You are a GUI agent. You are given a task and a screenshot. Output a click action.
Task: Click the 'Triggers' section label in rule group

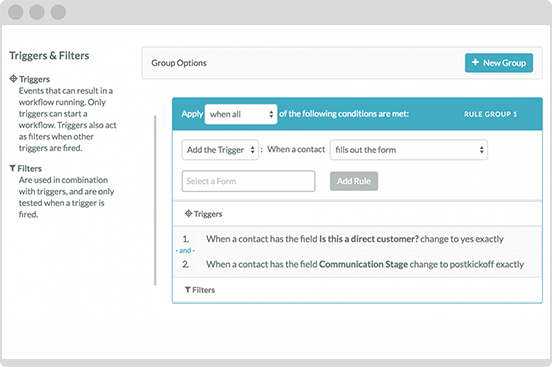[x=208, y=214]
